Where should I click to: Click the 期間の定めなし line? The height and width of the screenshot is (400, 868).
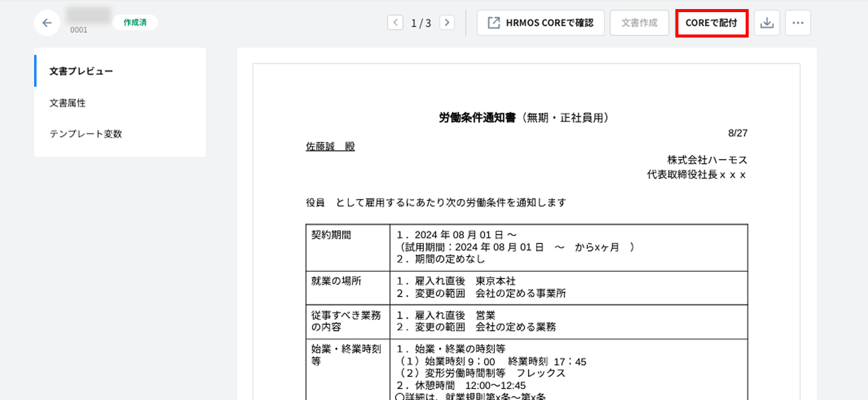[440, 259]
